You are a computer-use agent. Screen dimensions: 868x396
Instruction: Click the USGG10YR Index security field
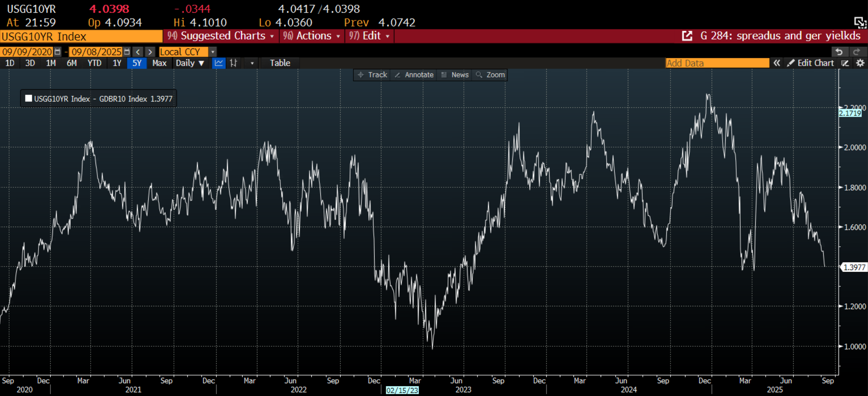pyautogui.click(x=81, y=36)
